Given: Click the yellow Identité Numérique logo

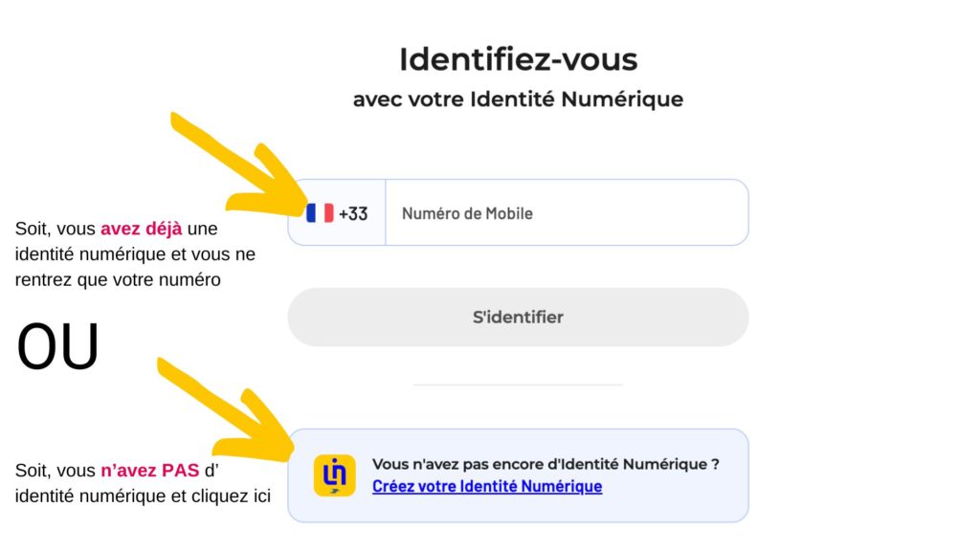Looking at the screenshot, I should coord(334,475).
